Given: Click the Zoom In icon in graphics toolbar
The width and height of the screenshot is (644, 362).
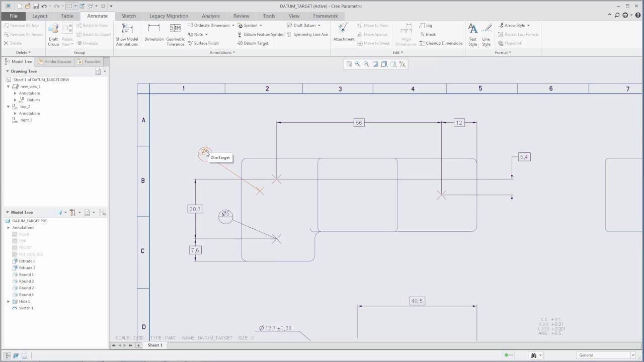Looking at the screenshot, I should (x=358, y=64).
